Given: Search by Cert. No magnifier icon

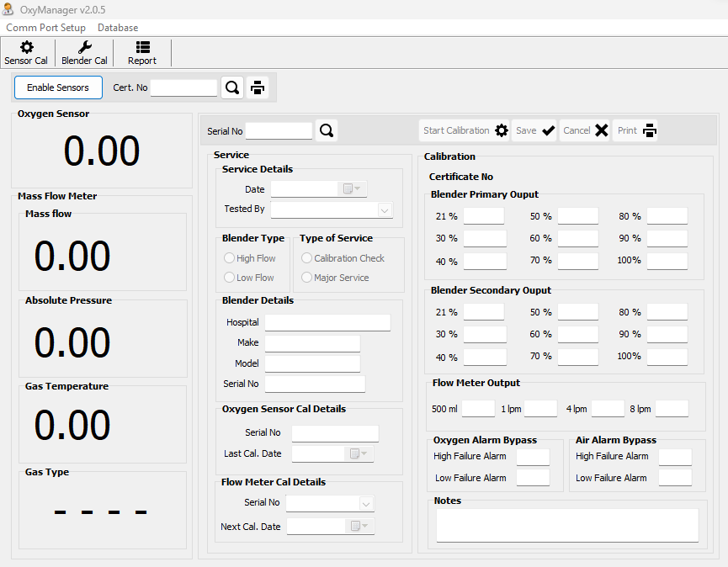Looking at the screenshot, I should click(232, 87).
